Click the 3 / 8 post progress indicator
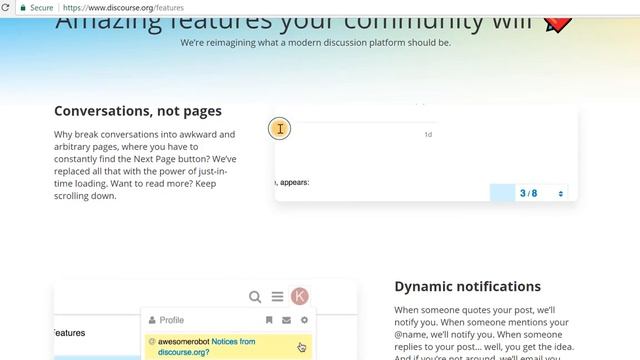Image resolution: width=640 pixels, height=360 pixels. pyautogui.click(x=529, y=193)
